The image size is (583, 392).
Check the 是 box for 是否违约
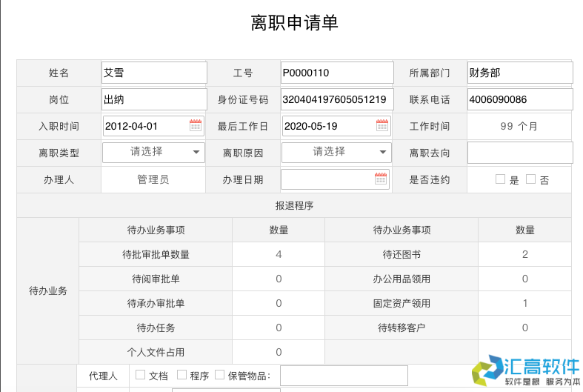click(x=501, y=179)
